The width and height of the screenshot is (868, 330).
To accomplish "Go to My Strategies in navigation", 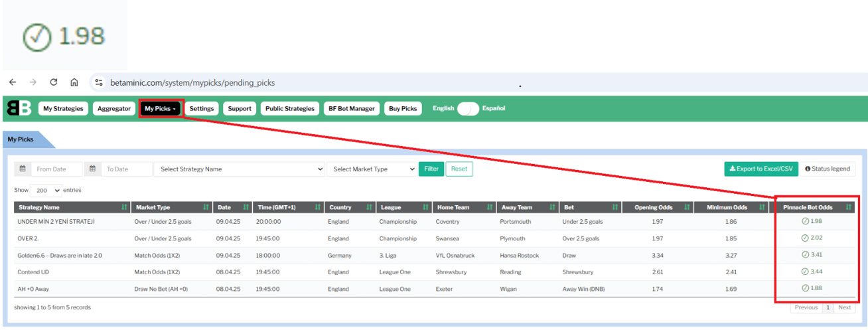I will [63, 108].
